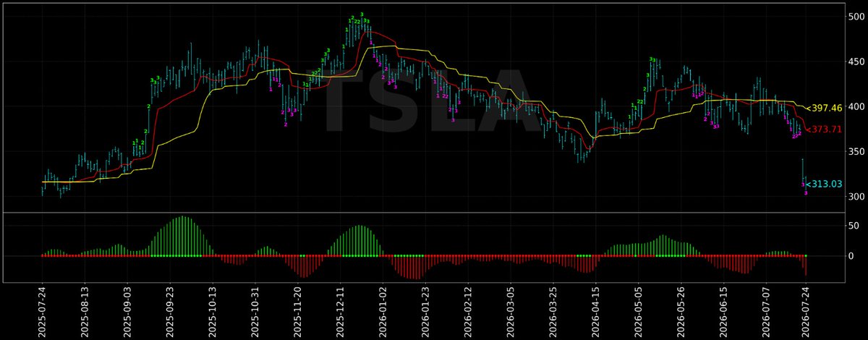Click the 2026-01-23 date label
The height and width of the screenshot is (340, 868).
click(x=425, y=312)
